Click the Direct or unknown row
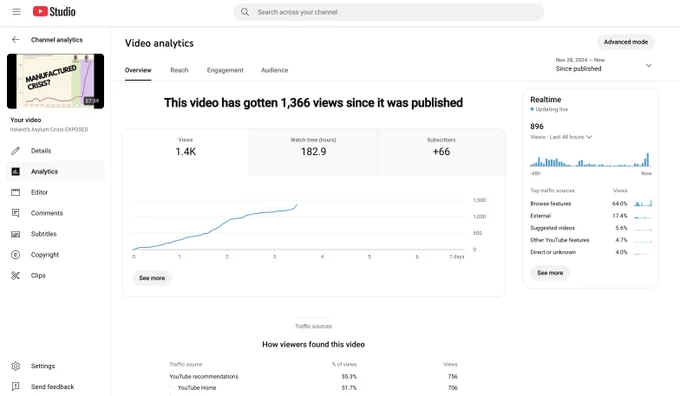Image resolution: width=680 pixels, height=396 pixels. pos(591,252)
